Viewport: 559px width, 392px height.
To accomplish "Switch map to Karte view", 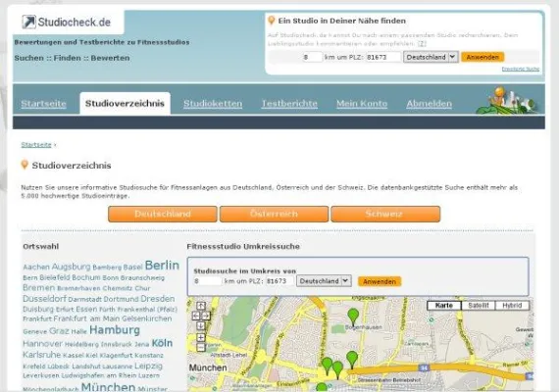I will (x=444, y=306).
